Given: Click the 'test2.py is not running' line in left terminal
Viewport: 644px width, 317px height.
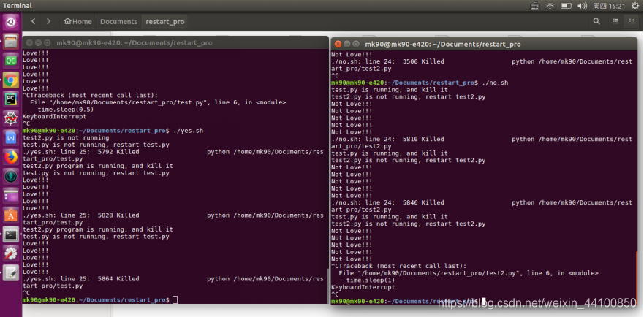Looking at the screenshot, I should pos(65,137).
